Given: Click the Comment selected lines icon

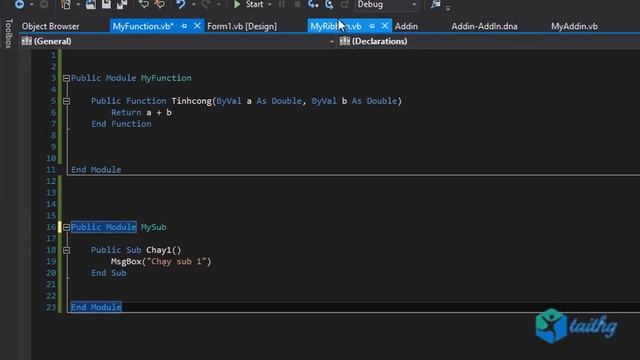Looking at the screenshot, I should pos(144,4).
